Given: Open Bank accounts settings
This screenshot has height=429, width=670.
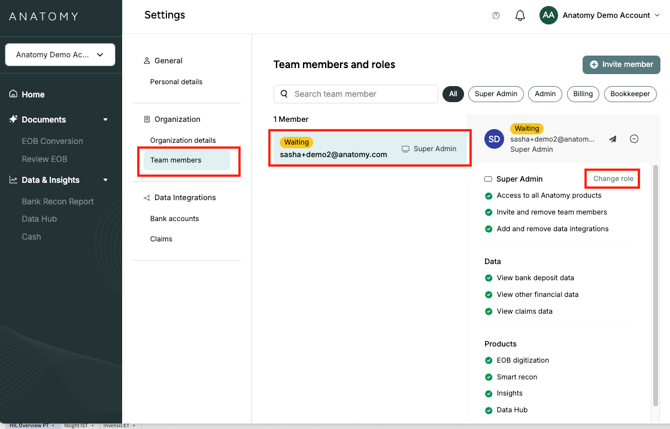Looking at the screenshot, I should coord(174,218).
